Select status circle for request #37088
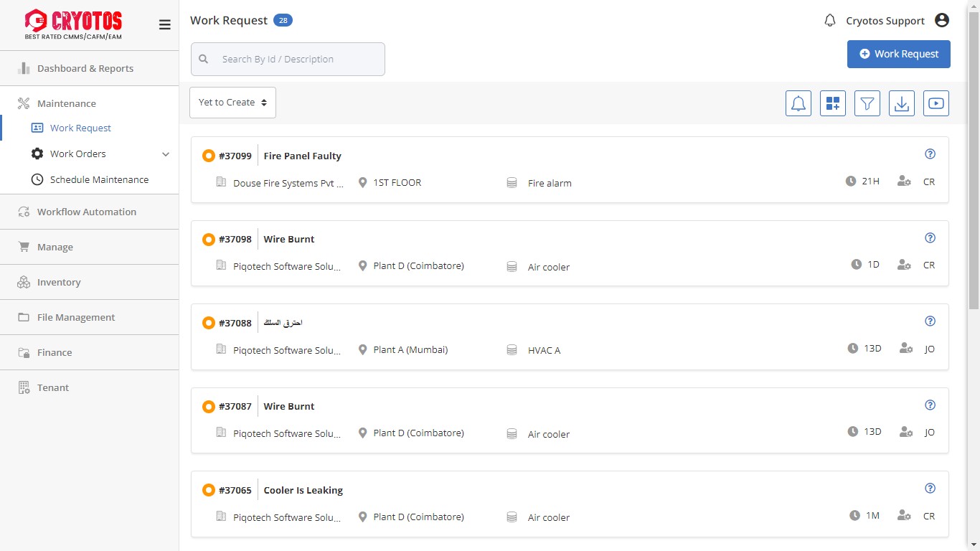 pyautogui.click(x=209, y=324)
